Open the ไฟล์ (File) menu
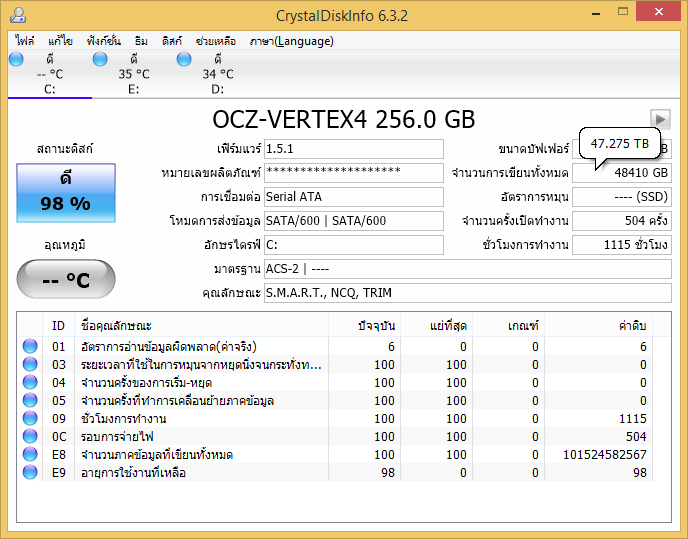688x539 pixels. coord(25,41)
